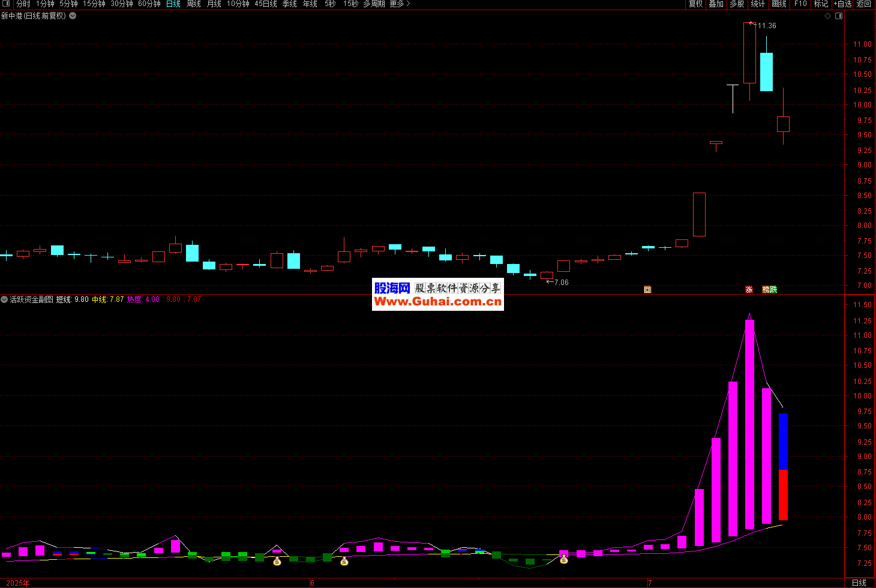Click the 短线: 9.80 value label
The height and width of the screenshot is (588, 876).
click(x=73, y=299)
